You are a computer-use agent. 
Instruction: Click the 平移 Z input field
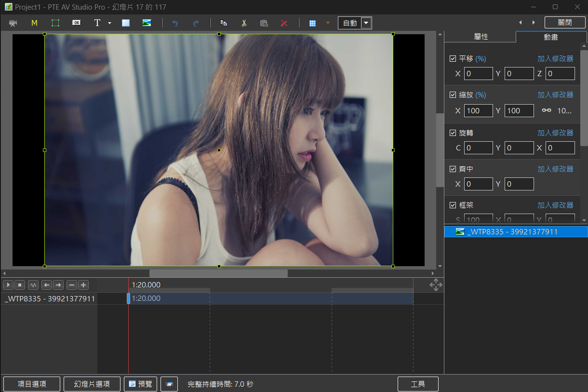(x=560, y=74)
